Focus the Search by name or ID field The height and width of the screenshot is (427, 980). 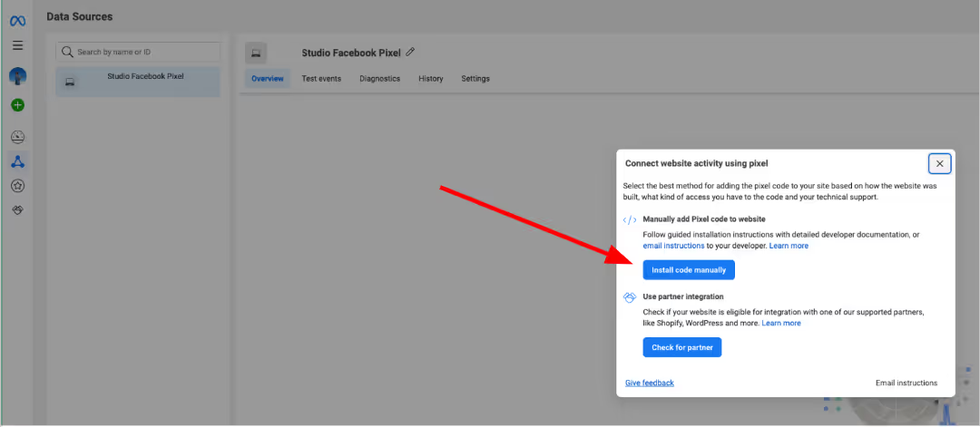(x=138, y=52)
